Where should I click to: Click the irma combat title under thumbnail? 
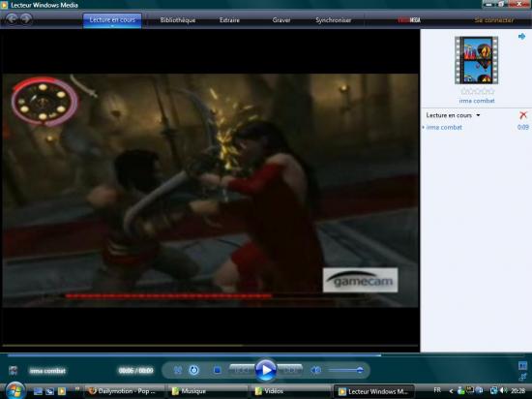(x=477, y=101)
